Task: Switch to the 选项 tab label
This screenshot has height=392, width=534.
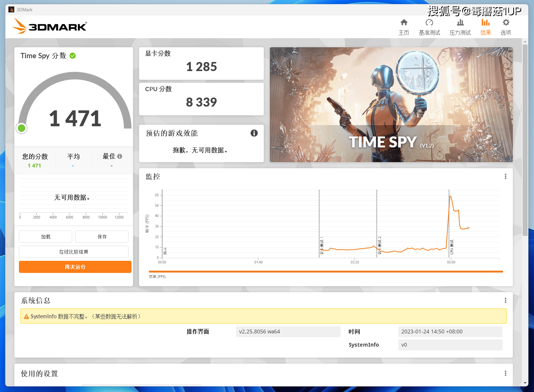Action: (x=506, y=33)
